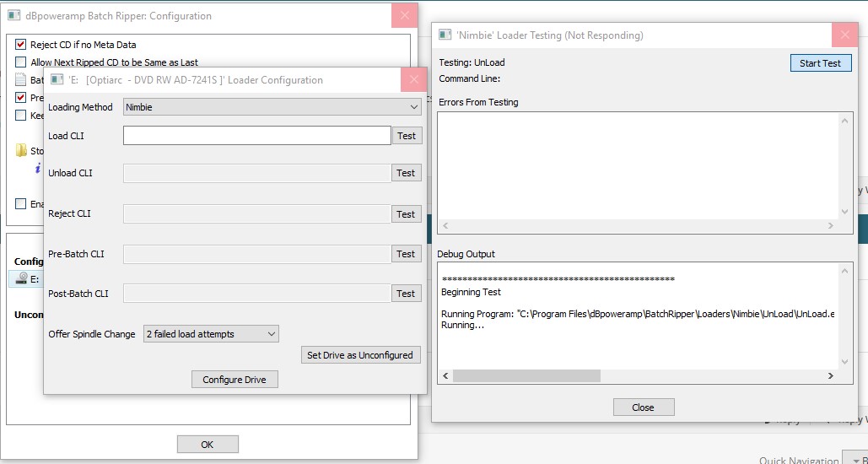
Task: Enable Allow Next Ripped CD to be Same as Last
Action: [20, 62]
